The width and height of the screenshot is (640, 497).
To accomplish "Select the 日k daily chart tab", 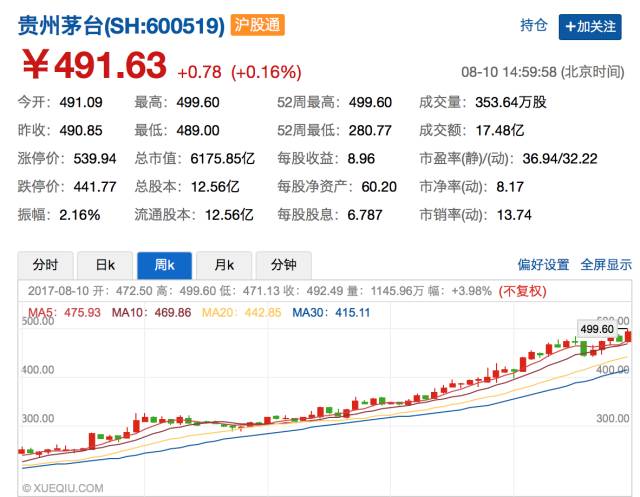I will pos(105,265).
